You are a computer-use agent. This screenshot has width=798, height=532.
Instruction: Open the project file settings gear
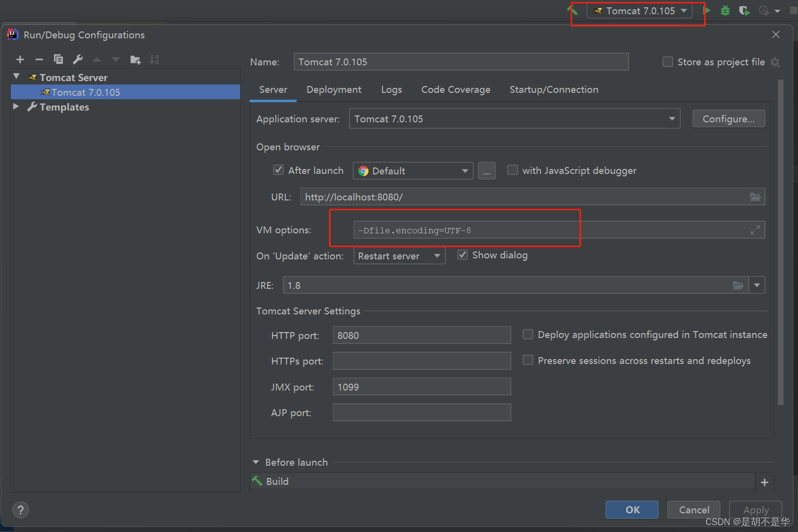pyautogui.click(x=775, y=62)
